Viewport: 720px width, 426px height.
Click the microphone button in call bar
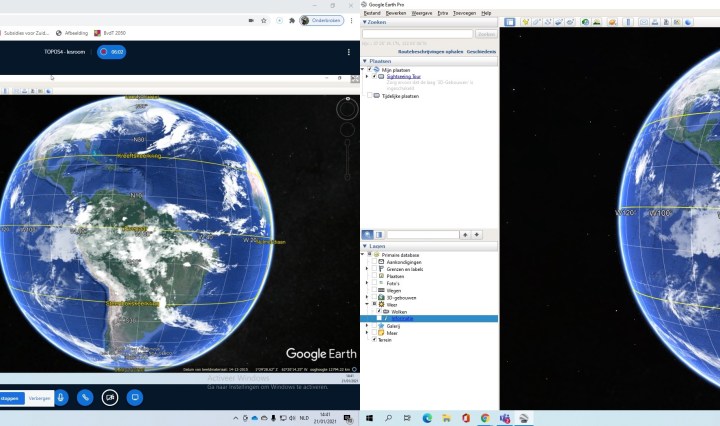coord(62,397)
